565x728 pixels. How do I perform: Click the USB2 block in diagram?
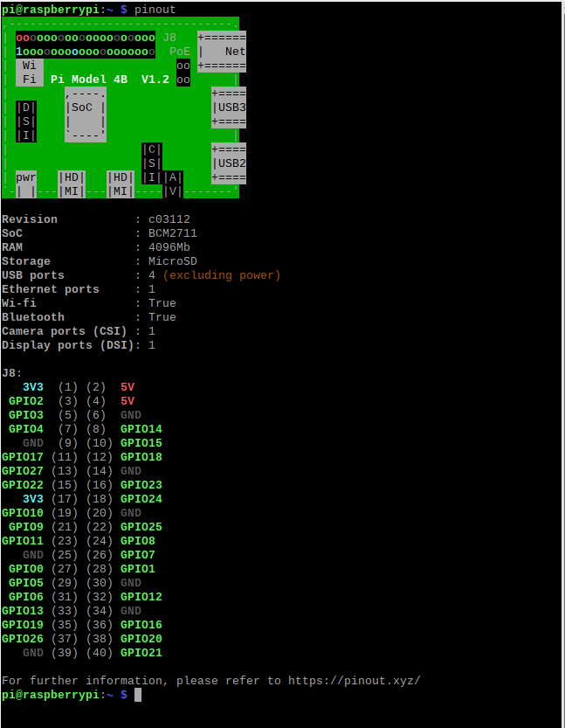click(229, 163)
